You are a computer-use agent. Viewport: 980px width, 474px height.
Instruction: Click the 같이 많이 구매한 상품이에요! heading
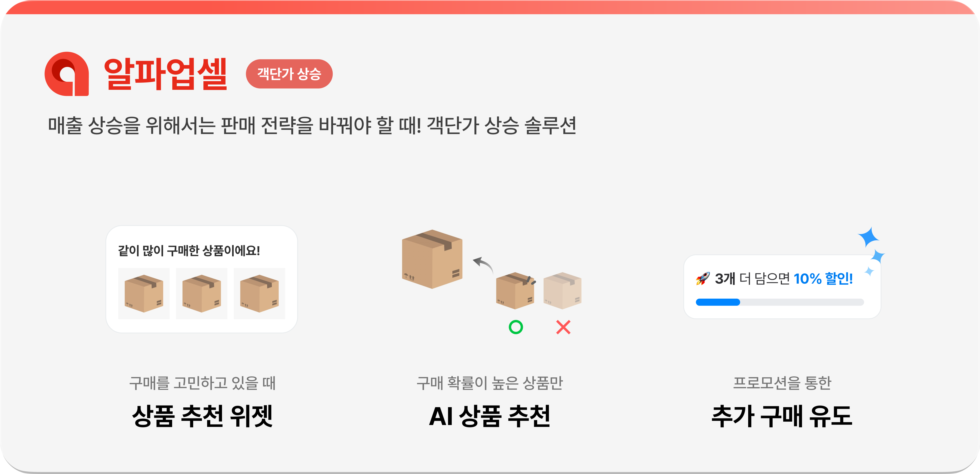(189, 250)
